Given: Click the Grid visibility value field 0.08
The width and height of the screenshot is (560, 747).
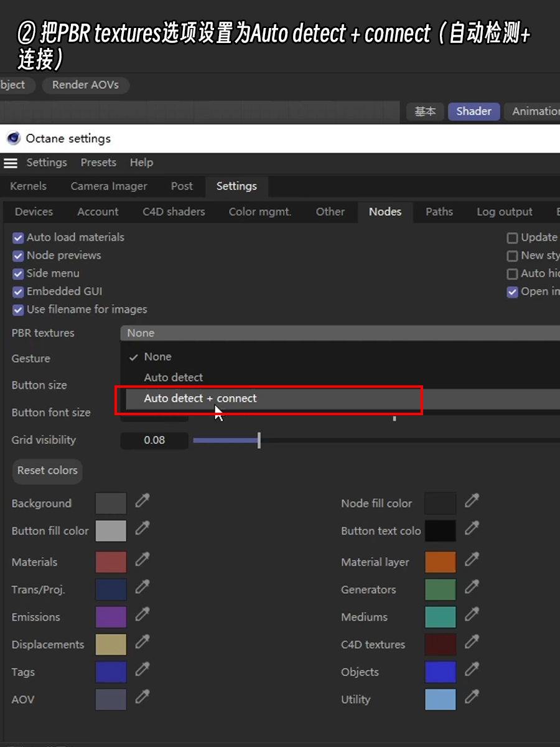Looking at the screenshot, I should click(154, 440).
